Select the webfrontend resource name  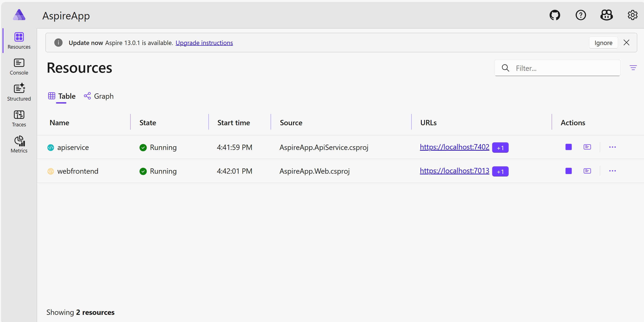[x=78, y=171]
